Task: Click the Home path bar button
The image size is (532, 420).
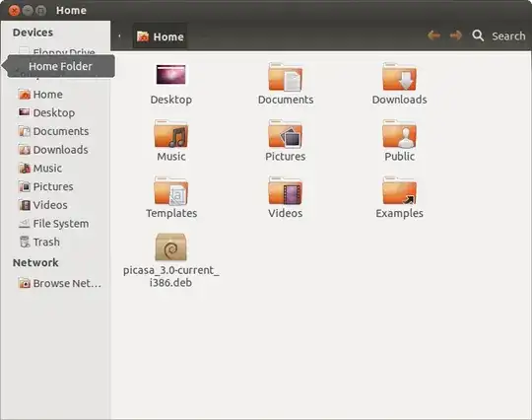Action: (160, 36)
